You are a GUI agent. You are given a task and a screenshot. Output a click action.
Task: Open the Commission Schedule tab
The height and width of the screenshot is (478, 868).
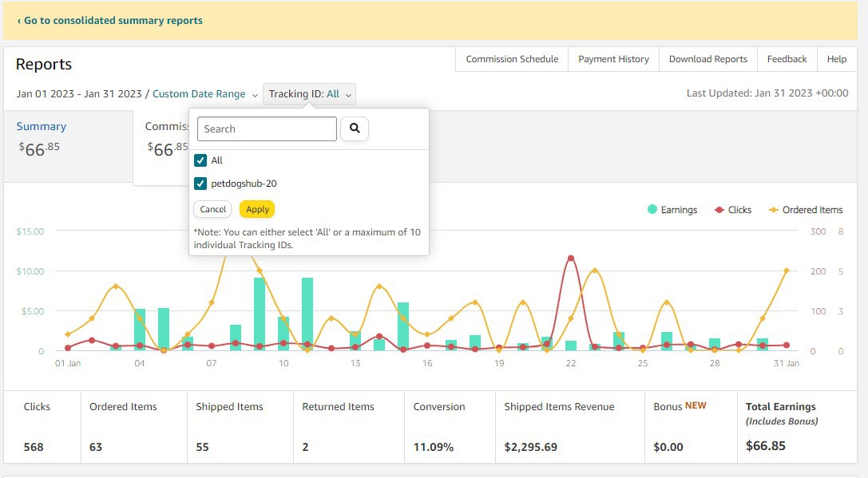(x=512, y=59)
